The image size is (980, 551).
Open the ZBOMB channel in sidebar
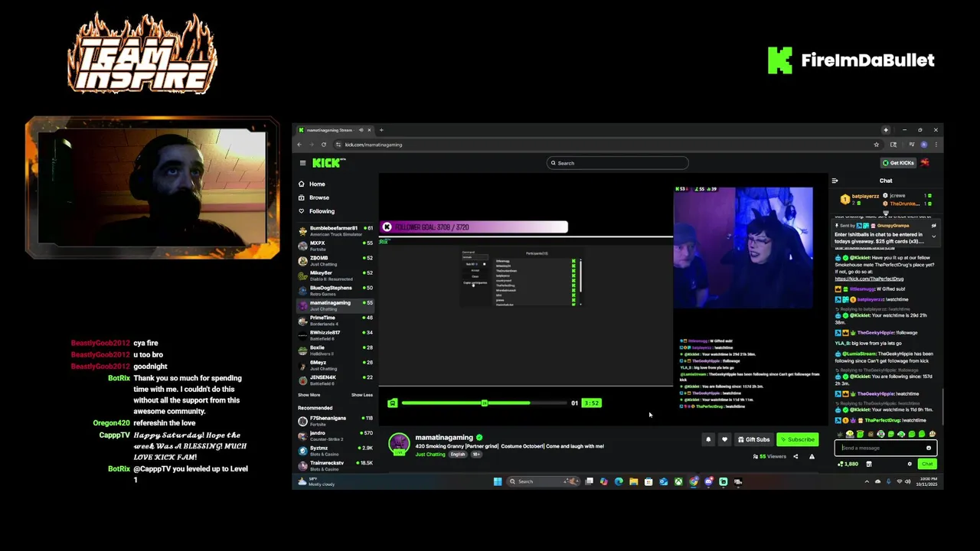pos(335,260)
